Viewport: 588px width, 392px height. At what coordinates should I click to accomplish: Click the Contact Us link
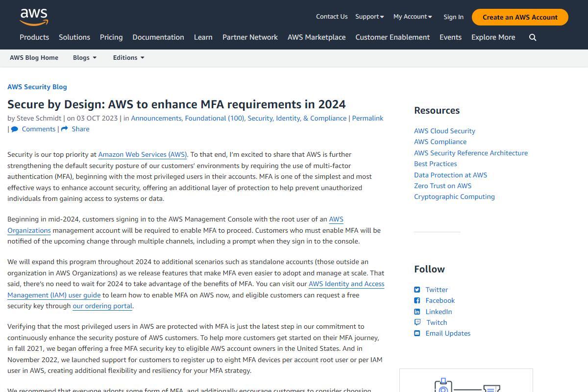(x=332, y=17)
